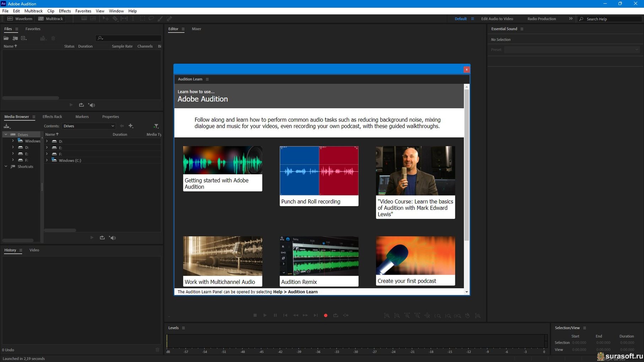This screenshot has width=644, height=362.
Task: Open Create your first podcast tutorial
Action: [415, 261]
